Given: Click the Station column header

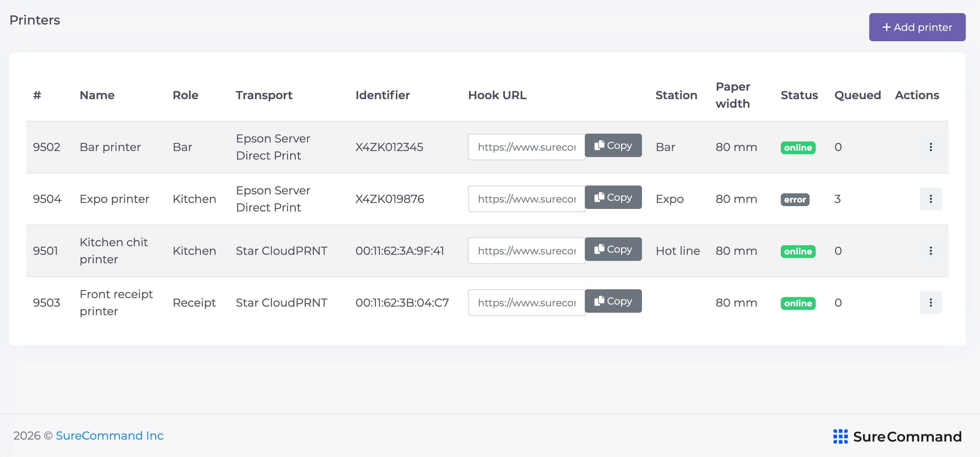Looking at the screenshot, I should pyautogui.click(x=676, y=95).
